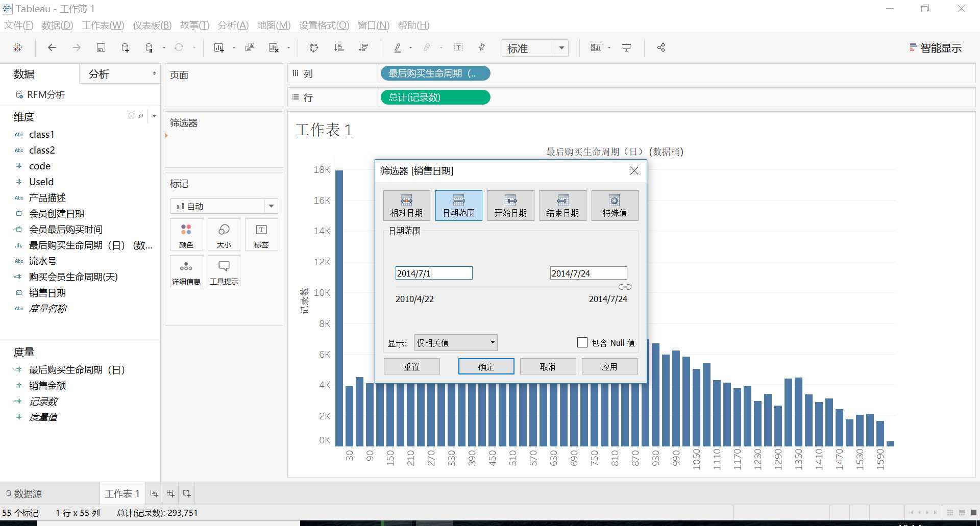Viewport: 980px width, 526px height.
Task: Click the duplicate sheet icon
Action: click(x=250, y=47)
